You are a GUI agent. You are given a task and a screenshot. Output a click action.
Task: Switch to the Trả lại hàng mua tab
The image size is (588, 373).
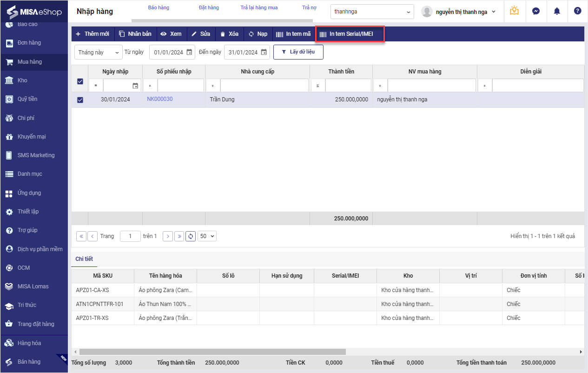pyautogui.click(x=259, y=8)
